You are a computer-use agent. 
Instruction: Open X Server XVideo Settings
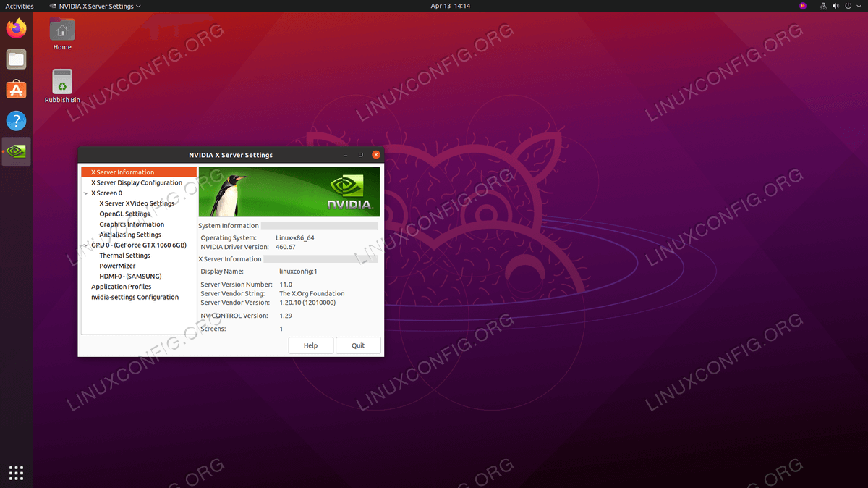137,203
